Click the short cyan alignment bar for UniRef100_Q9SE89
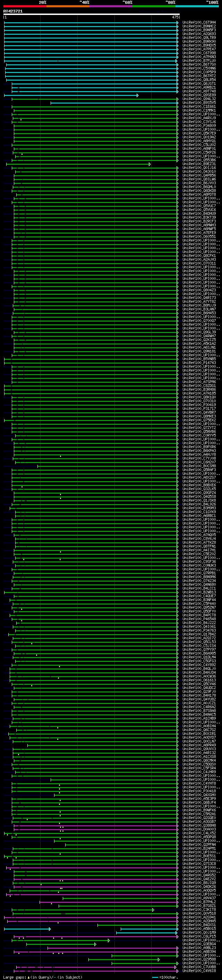This screenshot has height=980, width=222. (x=71, y=95)
